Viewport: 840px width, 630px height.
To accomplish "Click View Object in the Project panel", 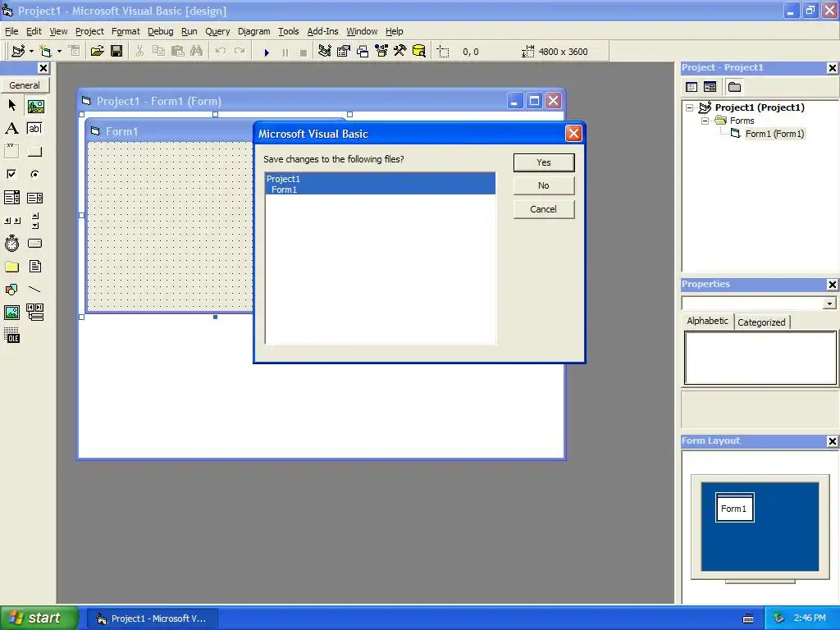I will coord(710,87).
